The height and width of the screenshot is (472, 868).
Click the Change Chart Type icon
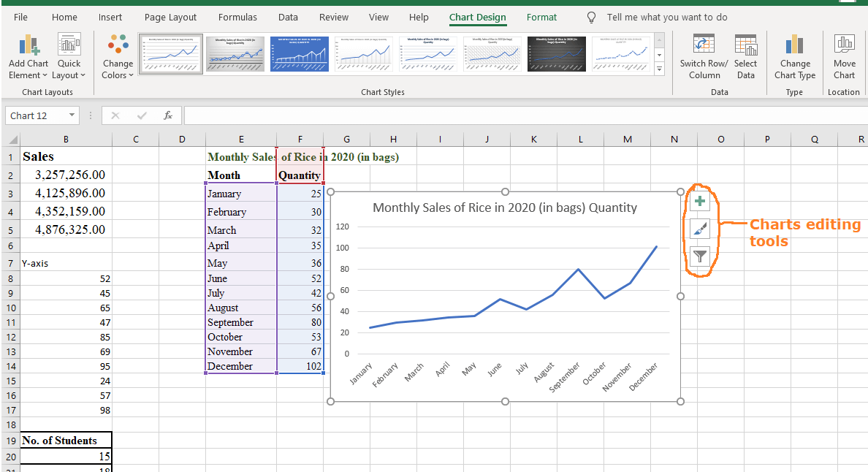point(795,56)
